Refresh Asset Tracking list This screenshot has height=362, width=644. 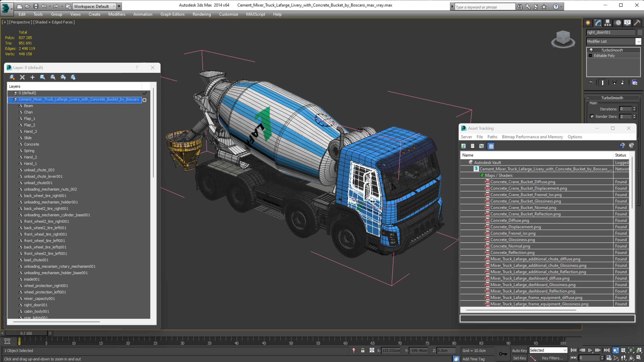(463, 146)
